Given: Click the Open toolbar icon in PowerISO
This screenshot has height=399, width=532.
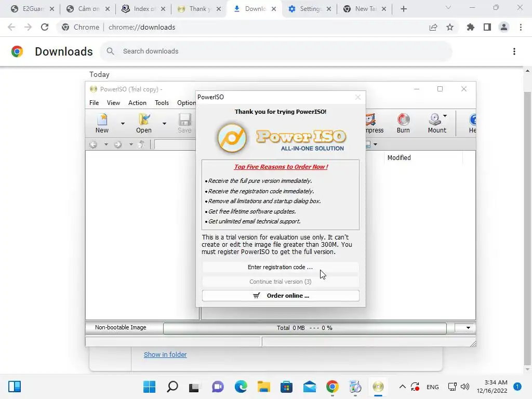Looking at the screenshot, I should pos(144,123).
